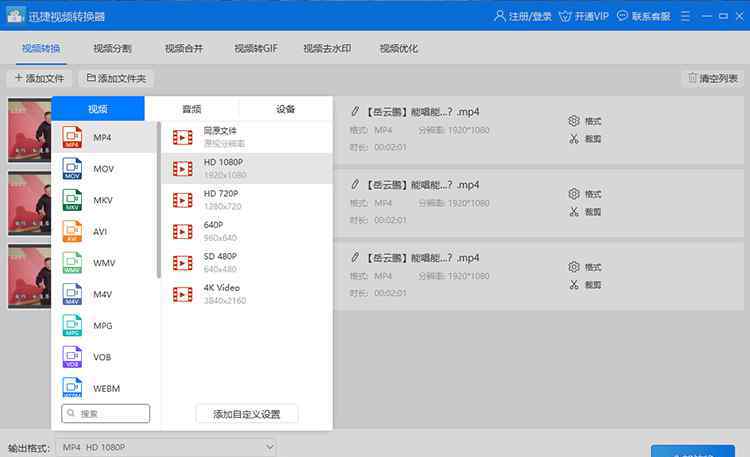Select the 视频 tab in format panel
Image resolution: width=750 pixels, height=457 pixels.
click(x=98, y=109)
